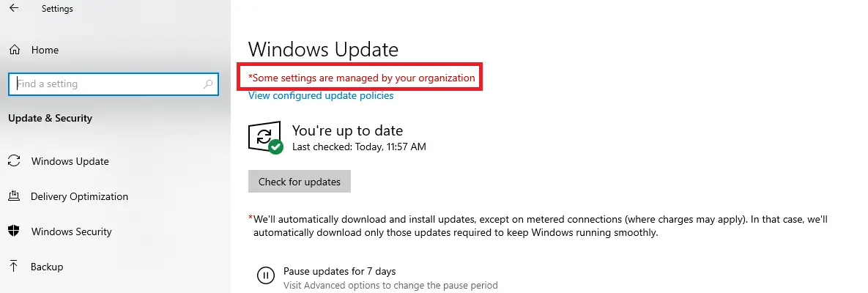Click the Windows Update sync arrows sidebar icon

click(14, 161)
